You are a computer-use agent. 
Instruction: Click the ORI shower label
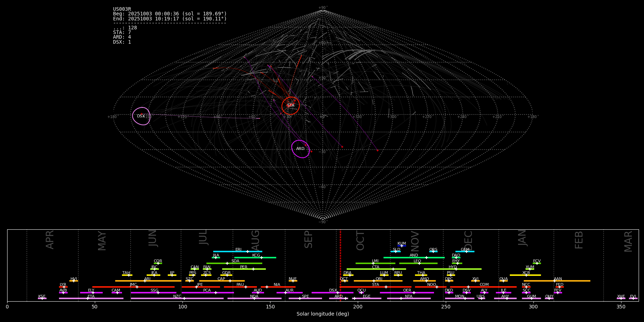point(379,279)
